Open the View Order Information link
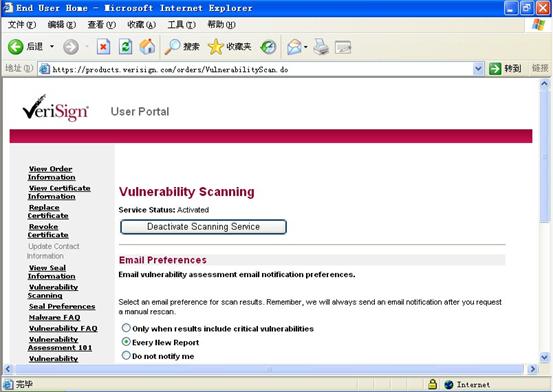This screenshot has height=392, width=553. (x=51, y=173)
